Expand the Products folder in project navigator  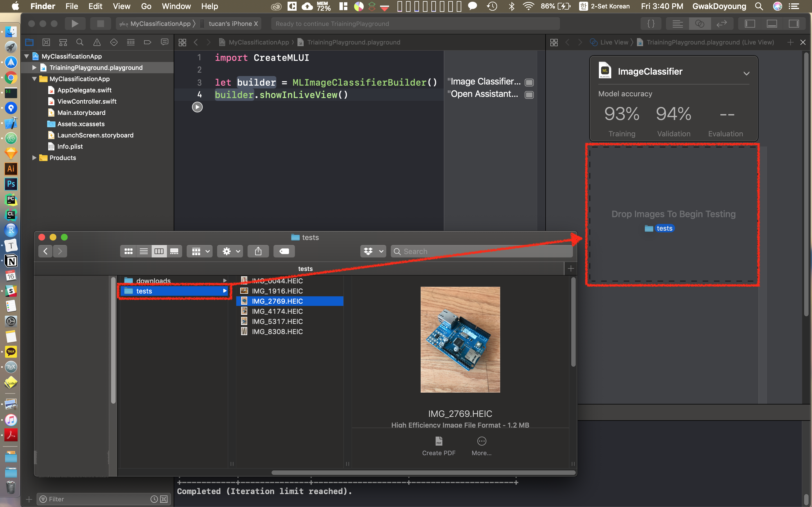34,158
